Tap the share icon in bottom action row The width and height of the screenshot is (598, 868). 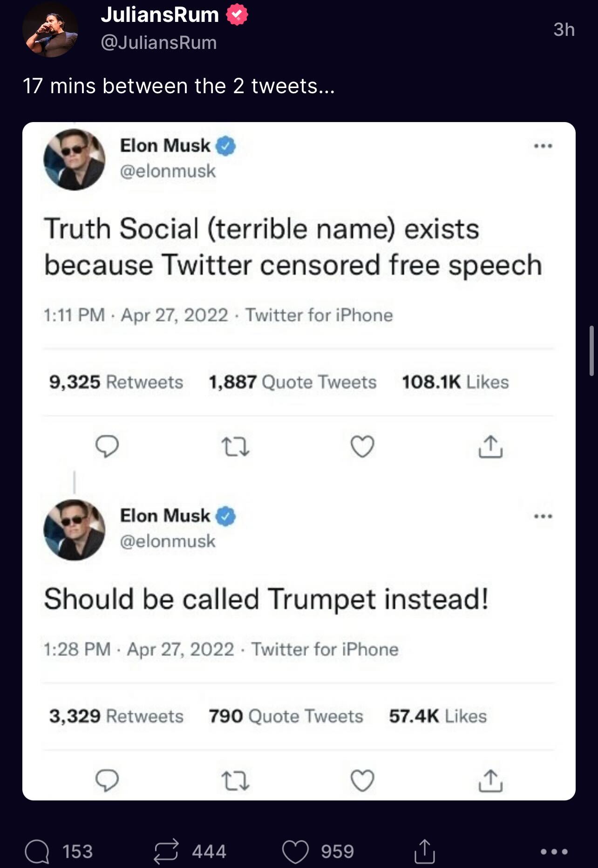click(x=424, y=851)
